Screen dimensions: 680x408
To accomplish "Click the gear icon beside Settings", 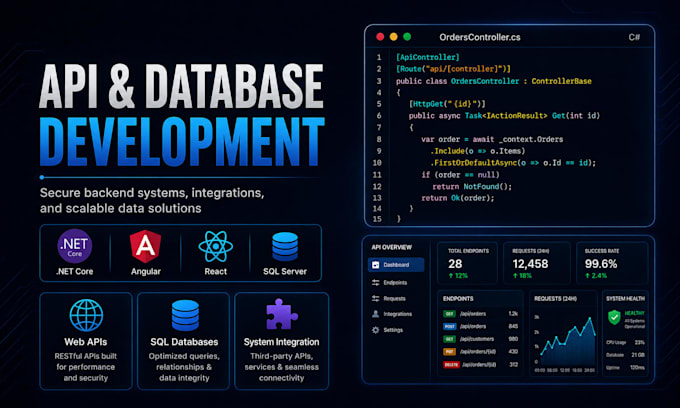I will point(376,330).
